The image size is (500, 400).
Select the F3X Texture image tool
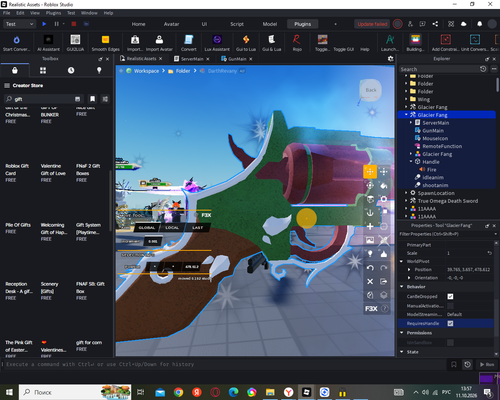click(370, 240)
